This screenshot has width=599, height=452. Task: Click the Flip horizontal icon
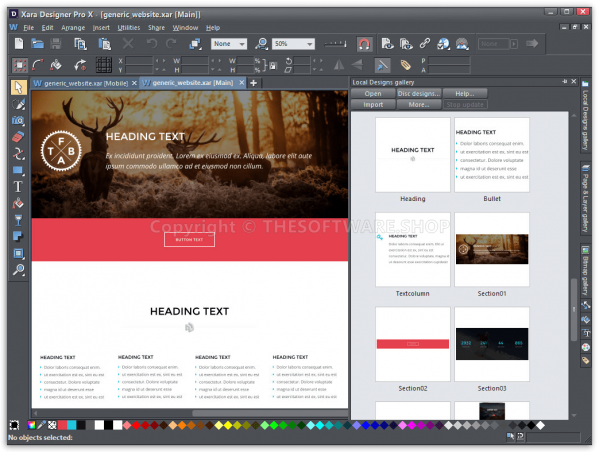point(338,65)
